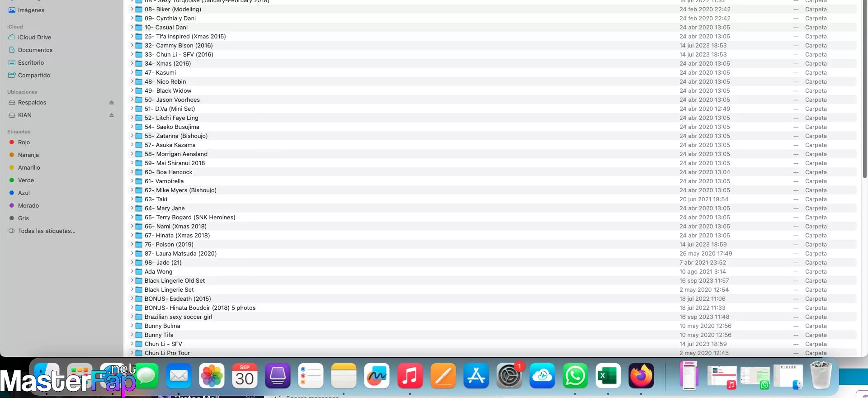The width and height of the screenshot is (868, 398).
Task: Click the KIAN drive icon in sidebar
Action: (x=12, y=115)
